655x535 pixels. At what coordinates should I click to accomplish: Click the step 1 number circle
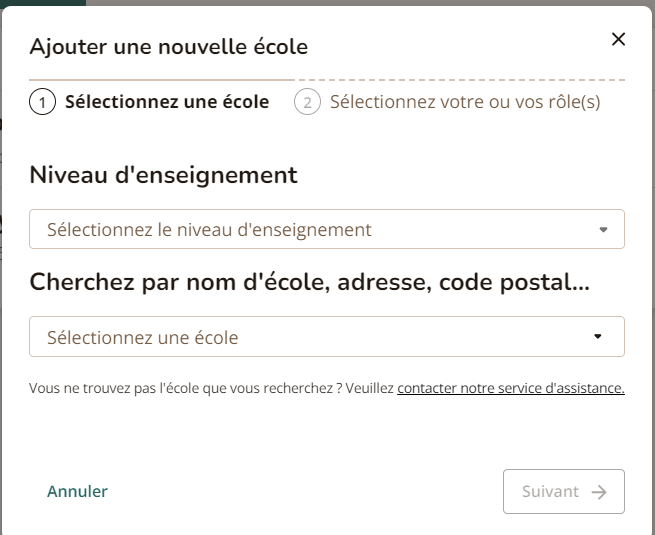click(42, 102)
